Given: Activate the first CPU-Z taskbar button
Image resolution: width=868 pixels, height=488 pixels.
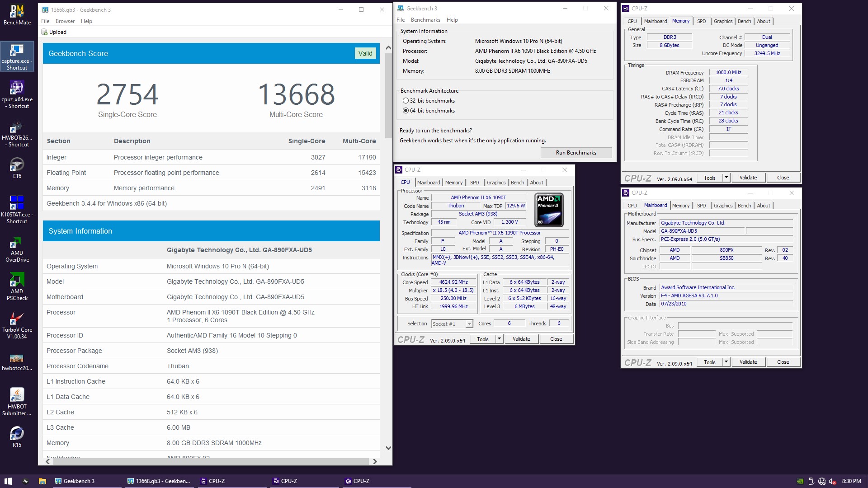Looking at the screenshot, I should click(x=231, y=481).
